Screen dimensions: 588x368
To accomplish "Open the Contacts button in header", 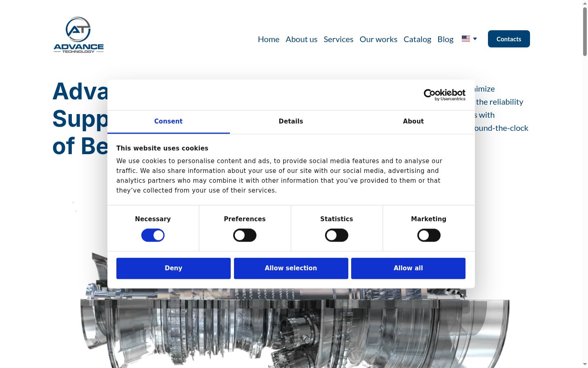I will (x=509, y=39).
